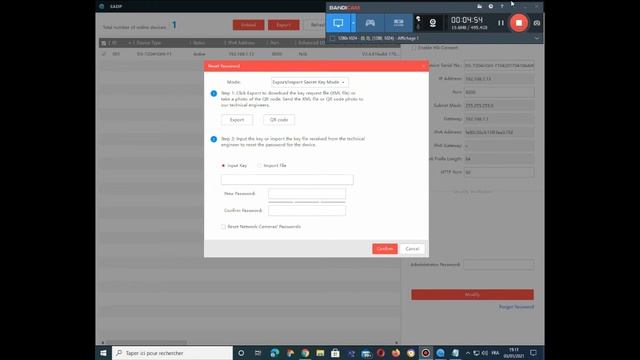Close the Reset Password dialog
Screen dimensions: 640x360
(x=423, y=66)
